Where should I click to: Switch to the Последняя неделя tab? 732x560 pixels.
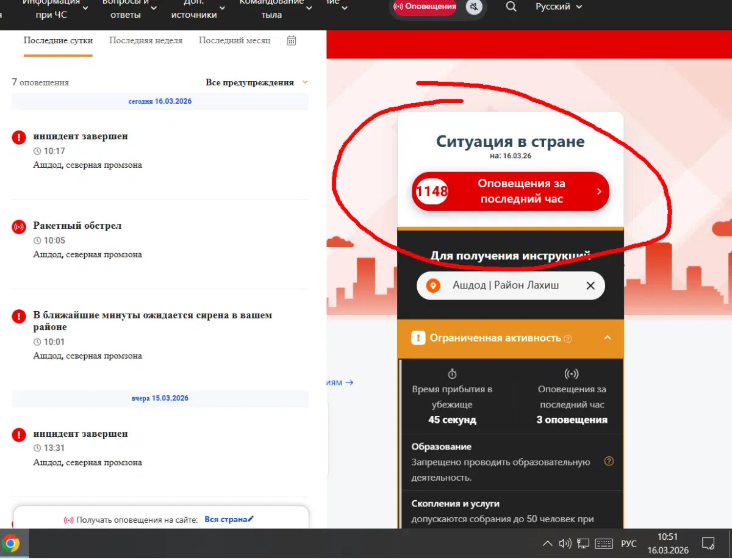(145, 40)
